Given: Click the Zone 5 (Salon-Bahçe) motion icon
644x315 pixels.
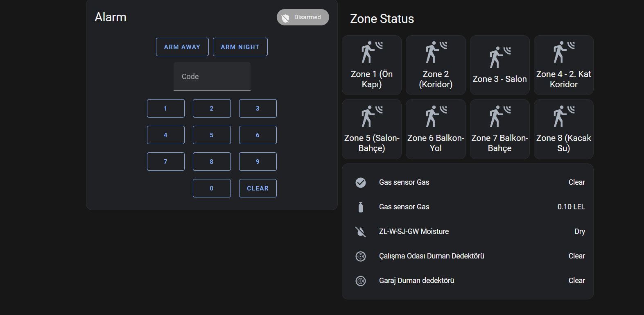Looking at the screenshot, I should [x=372, y=116].
